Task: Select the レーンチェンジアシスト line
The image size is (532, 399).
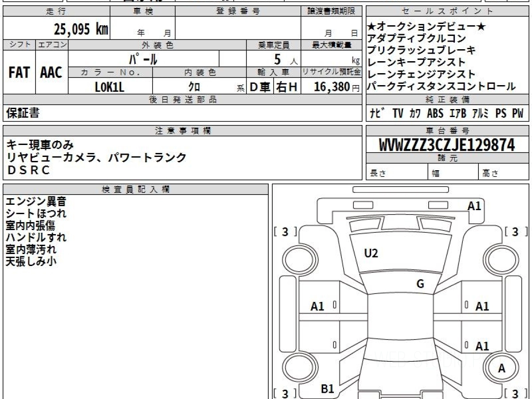Action: click(422, 74)
